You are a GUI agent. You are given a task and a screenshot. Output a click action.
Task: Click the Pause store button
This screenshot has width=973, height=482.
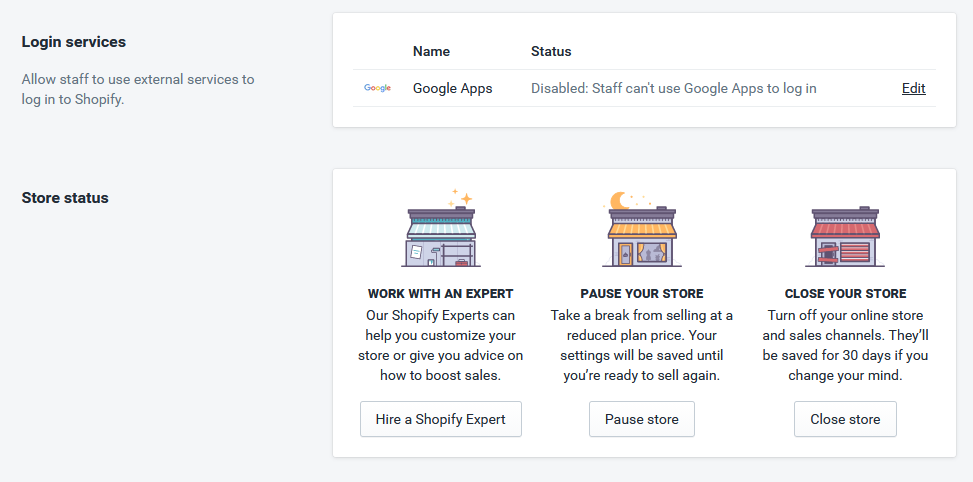642,419
